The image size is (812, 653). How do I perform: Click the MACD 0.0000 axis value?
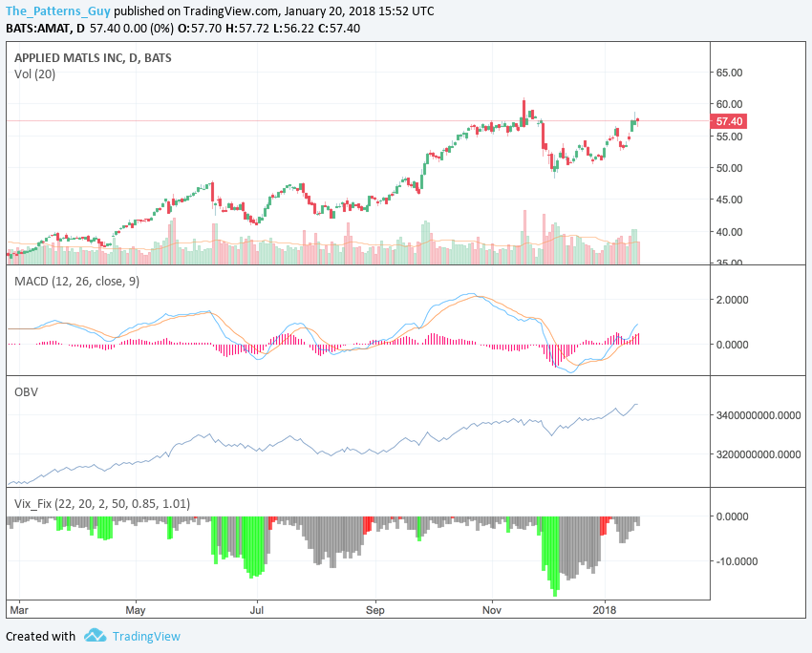click(x=733, y=345)
